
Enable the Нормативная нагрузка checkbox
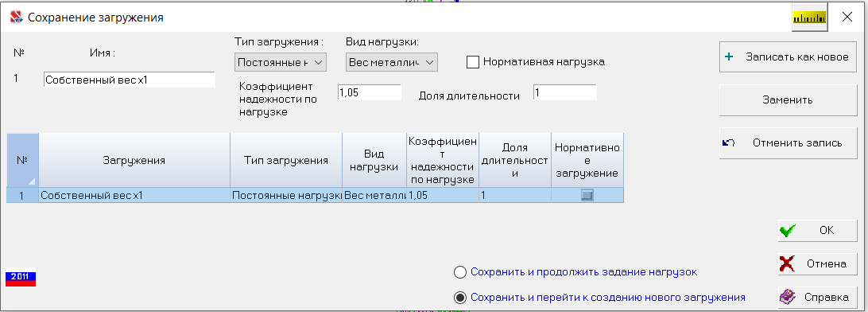[472, 62]
